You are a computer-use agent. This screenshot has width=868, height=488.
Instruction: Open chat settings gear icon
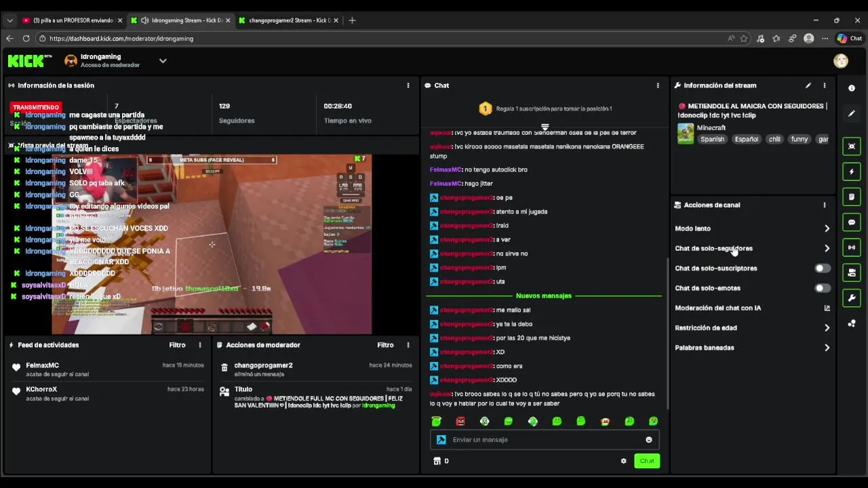(x=624, y=461)
